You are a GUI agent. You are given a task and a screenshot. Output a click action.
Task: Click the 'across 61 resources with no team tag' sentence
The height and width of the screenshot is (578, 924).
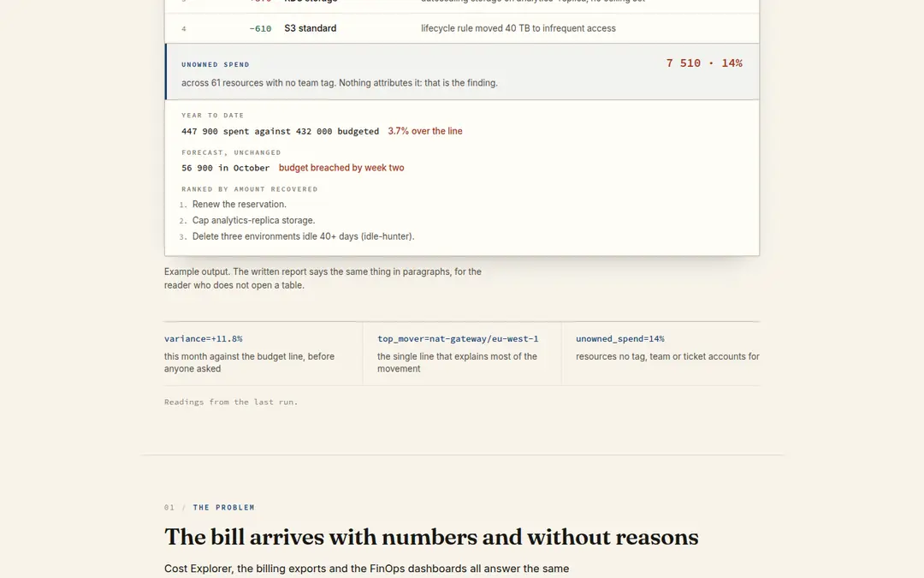[340, 82]
